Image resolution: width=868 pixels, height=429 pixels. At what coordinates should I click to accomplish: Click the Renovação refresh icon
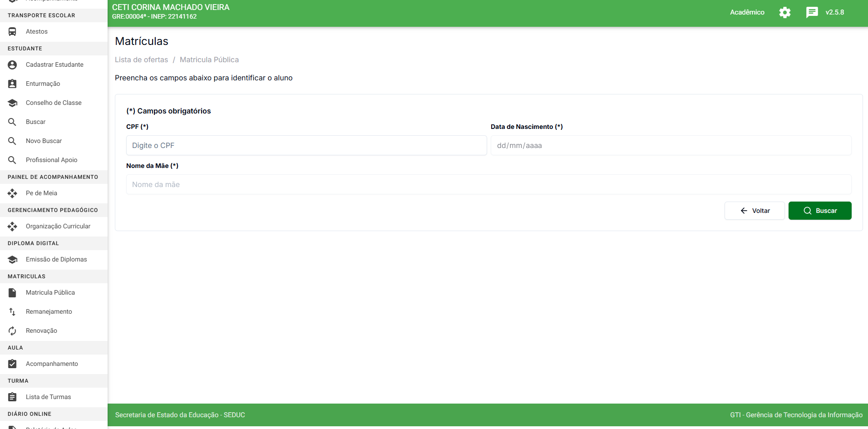[x=12, y=331]
